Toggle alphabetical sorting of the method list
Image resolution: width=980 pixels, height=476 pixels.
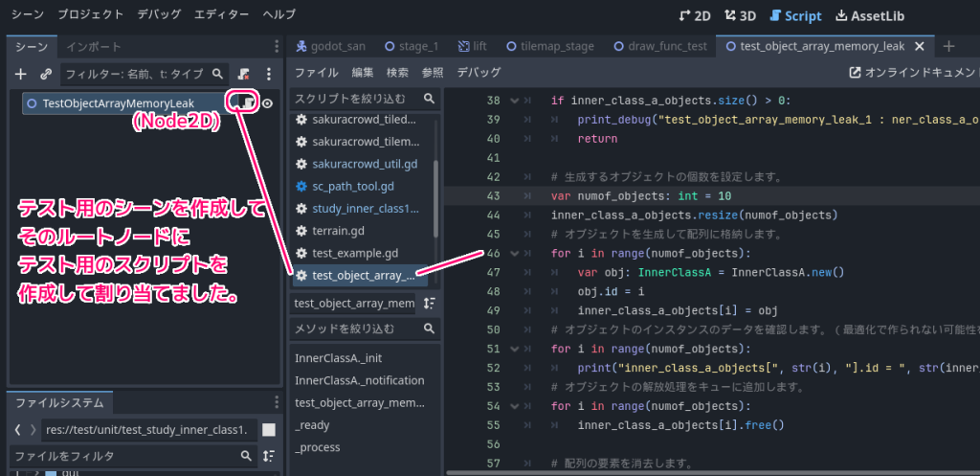tap(430, 304)
